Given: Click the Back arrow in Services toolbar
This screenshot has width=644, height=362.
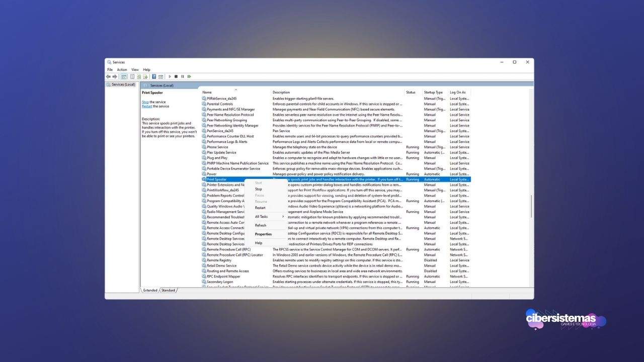Looking at the screenshot, I should point(108,76).
